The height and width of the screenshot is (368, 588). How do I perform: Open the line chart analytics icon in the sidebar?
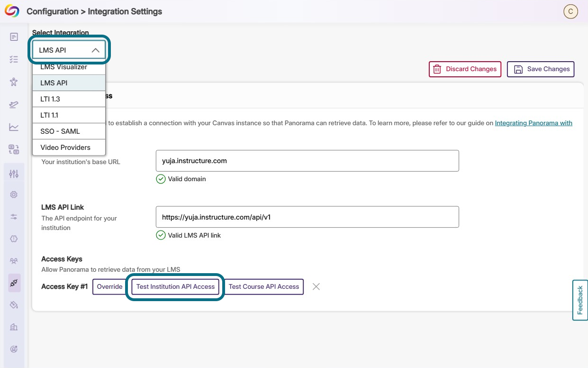point(14,127)
